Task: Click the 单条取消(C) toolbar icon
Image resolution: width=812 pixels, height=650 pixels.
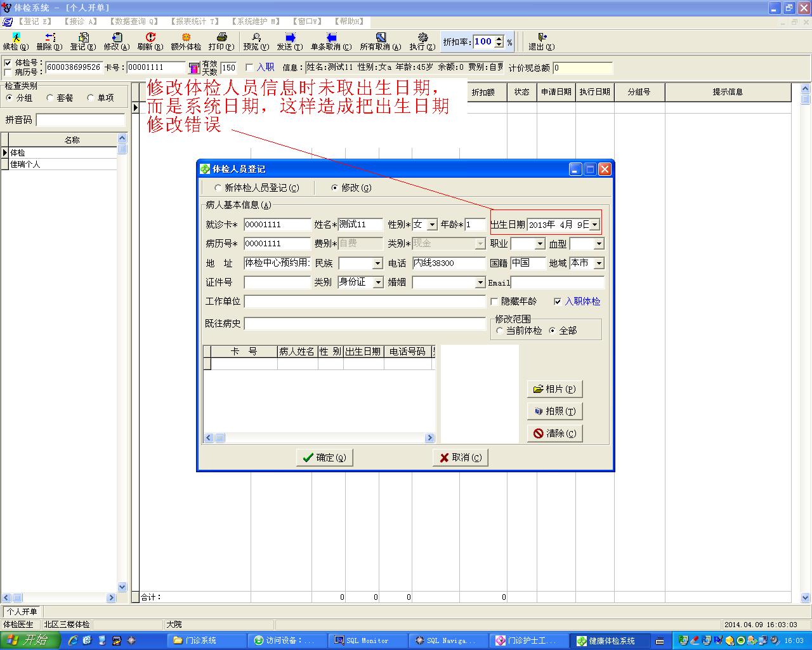Action: [331, 42]
